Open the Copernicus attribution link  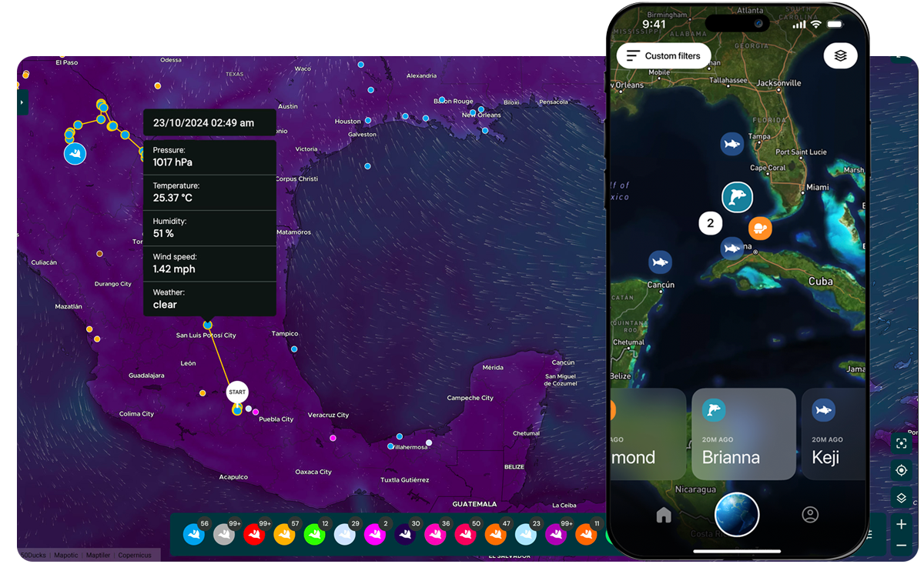tap(135, 555)
